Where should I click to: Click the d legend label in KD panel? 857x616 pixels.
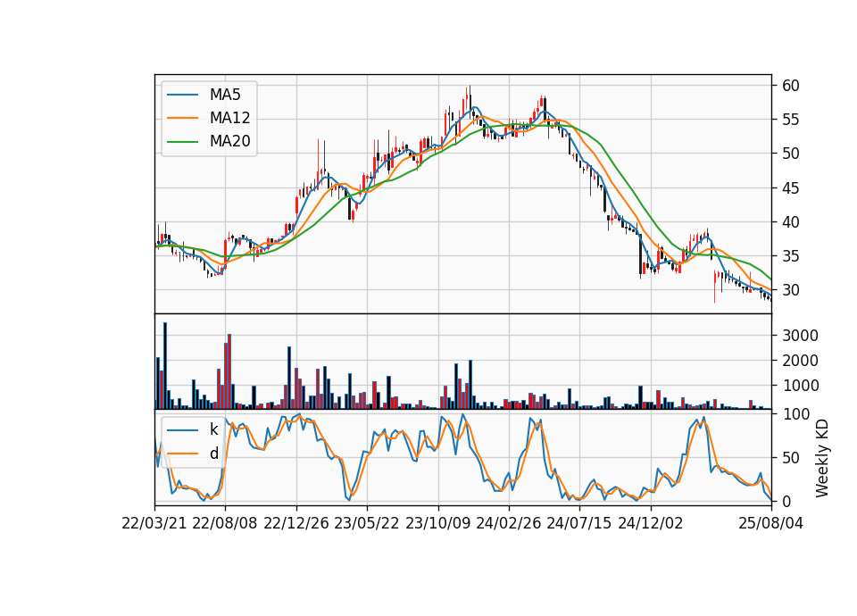[214, 454]
